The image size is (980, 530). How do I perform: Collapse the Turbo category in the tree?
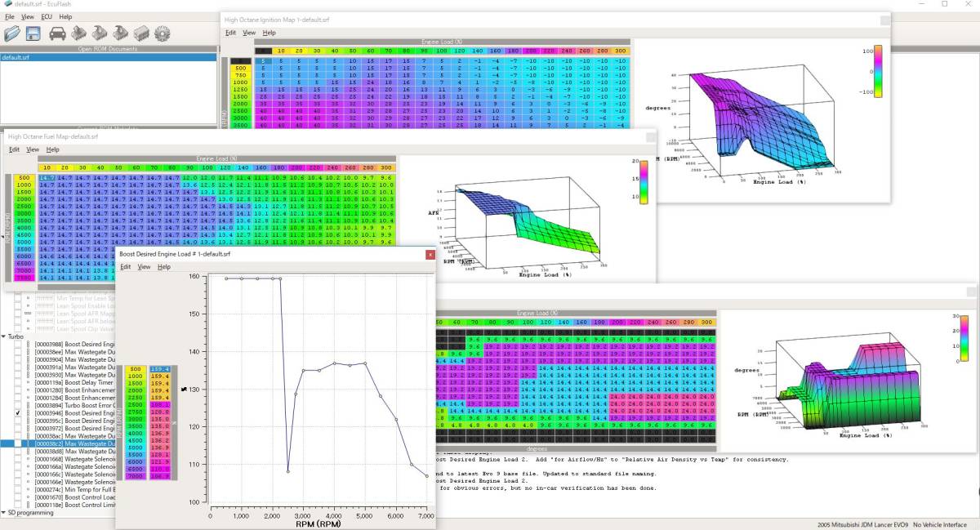coord(4,336)
